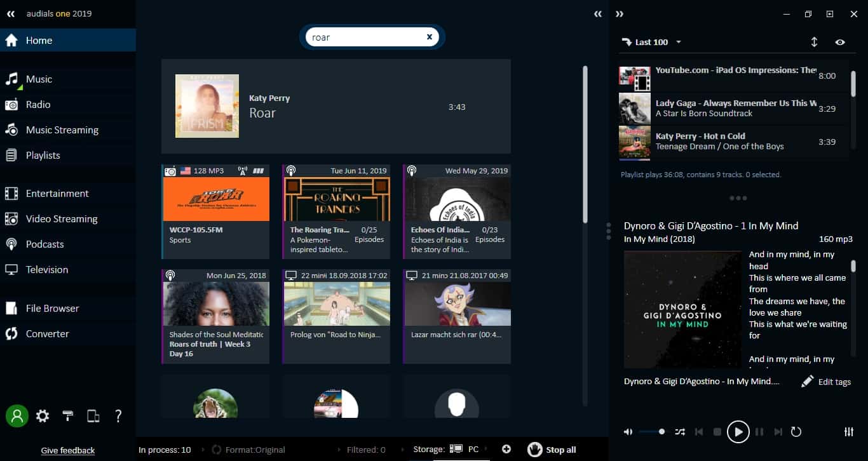This screenshot has width=868, height=461.
Task: Click the restore window icon in title bar
Action: 808,14
